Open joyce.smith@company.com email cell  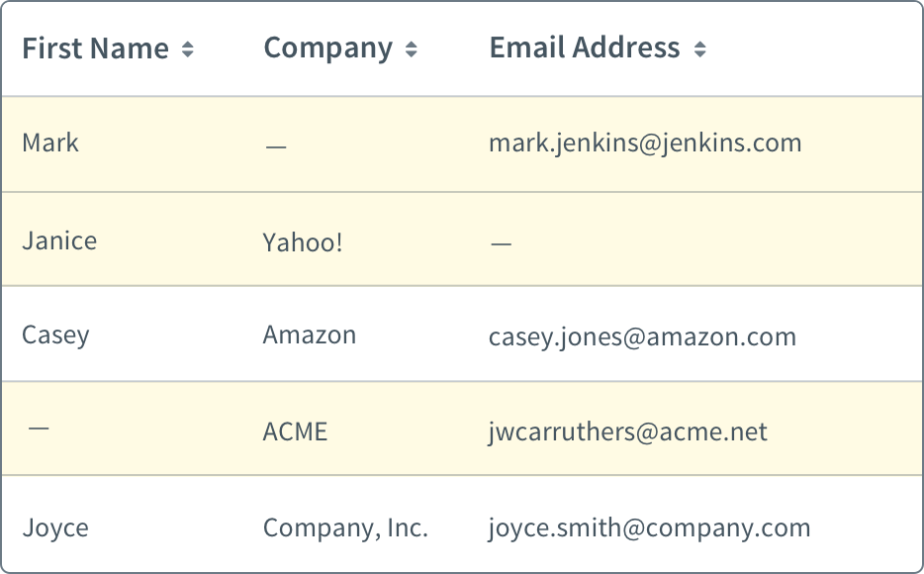click(649, 528)
